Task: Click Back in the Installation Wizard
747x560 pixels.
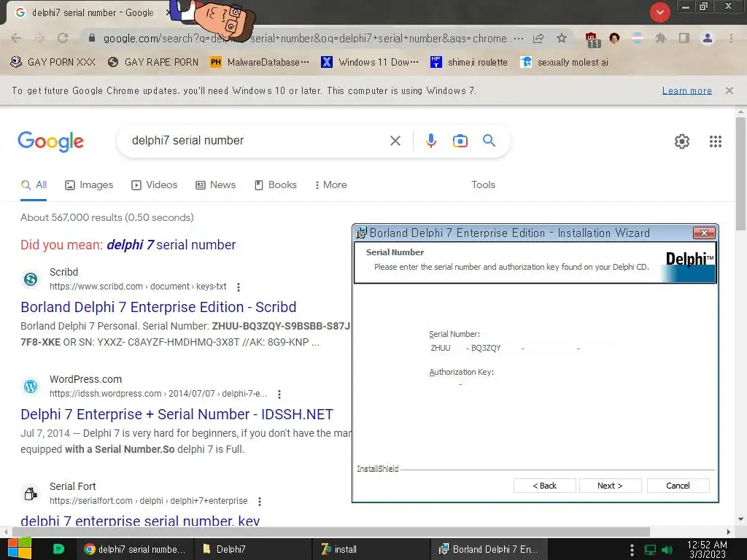Action: [544, 486]
